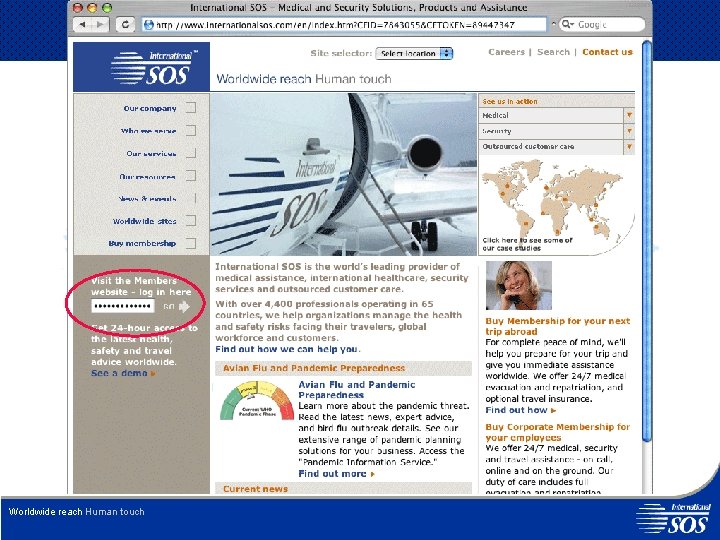The height and width of the screenshot is (540, 720).
Task: Open News & events menu item
Action: [147, 199]
